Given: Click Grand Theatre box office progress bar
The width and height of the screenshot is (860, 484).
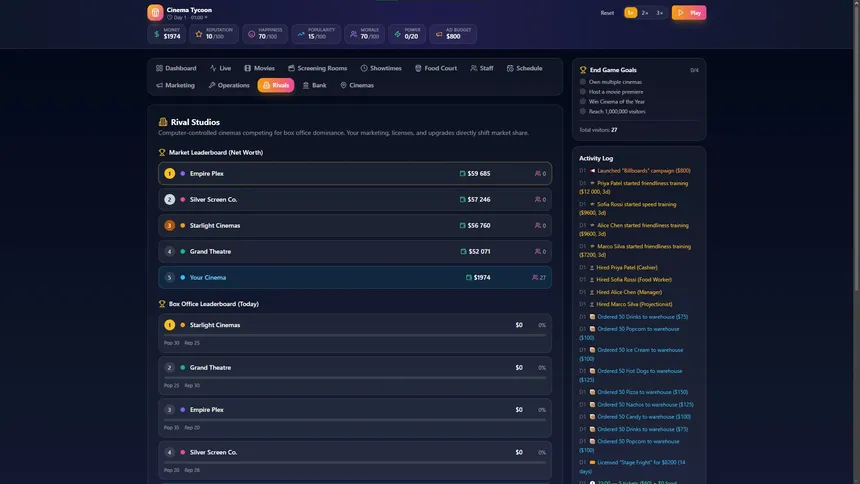Looking at the screenshot, I should click(x=355, y=378).
